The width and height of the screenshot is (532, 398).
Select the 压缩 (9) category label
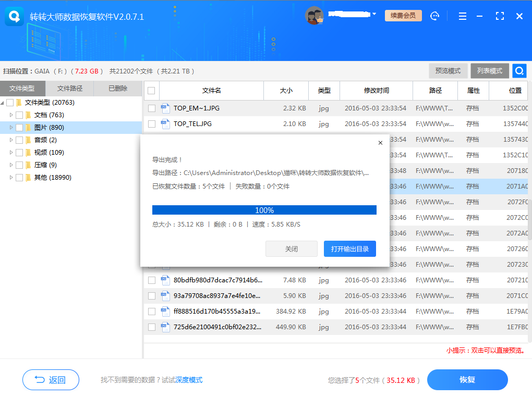click(45, 165)
